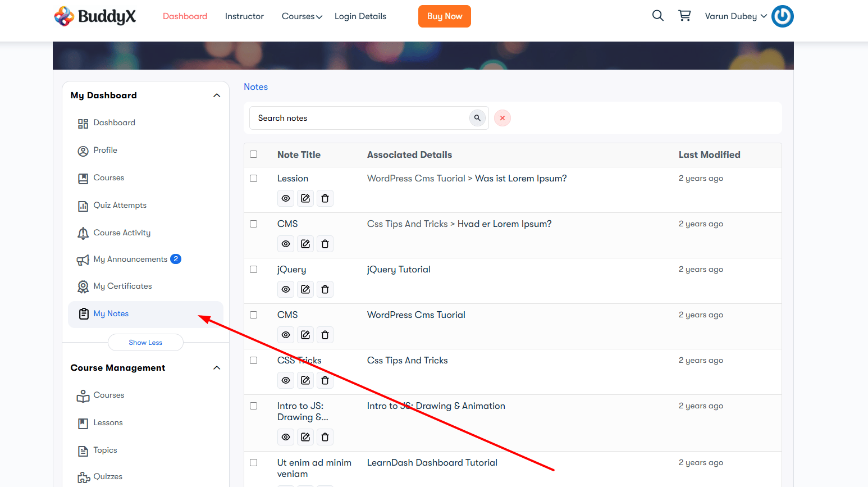Expand the Courses dropdown in the top navigation
The height and width of the screenshot is (487, 868).
[x=302, y=16]
